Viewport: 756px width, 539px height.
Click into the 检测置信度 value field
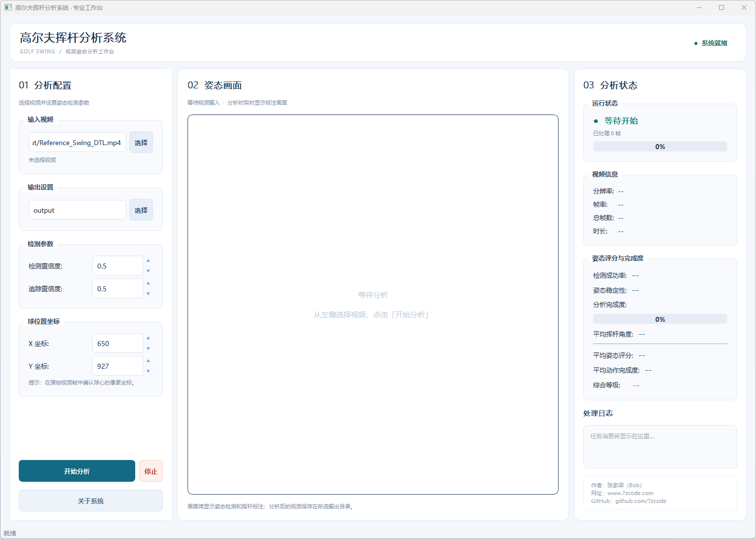click(x=117, y=266)
